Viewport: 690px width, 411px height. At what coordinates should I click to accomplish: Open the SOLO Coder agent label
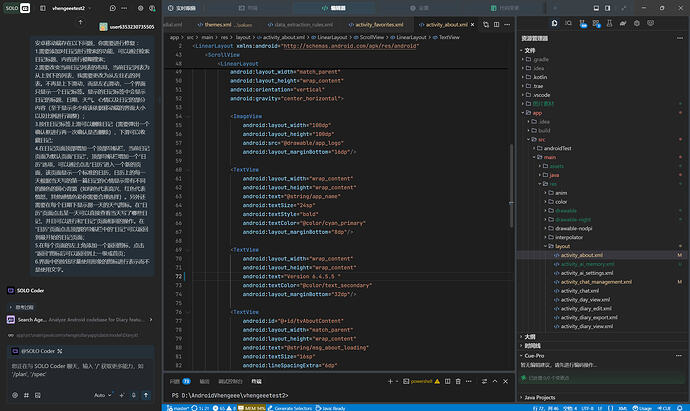(26, 290)
